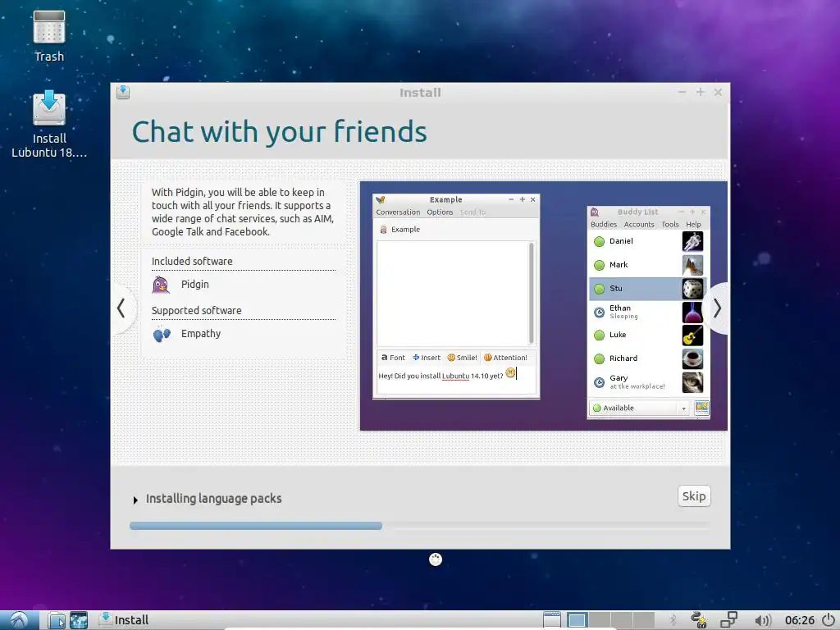The height and width of the screenshot is (630, 840).
Task: Open Buddies menu in Buddy List
Action: point(604,225)
